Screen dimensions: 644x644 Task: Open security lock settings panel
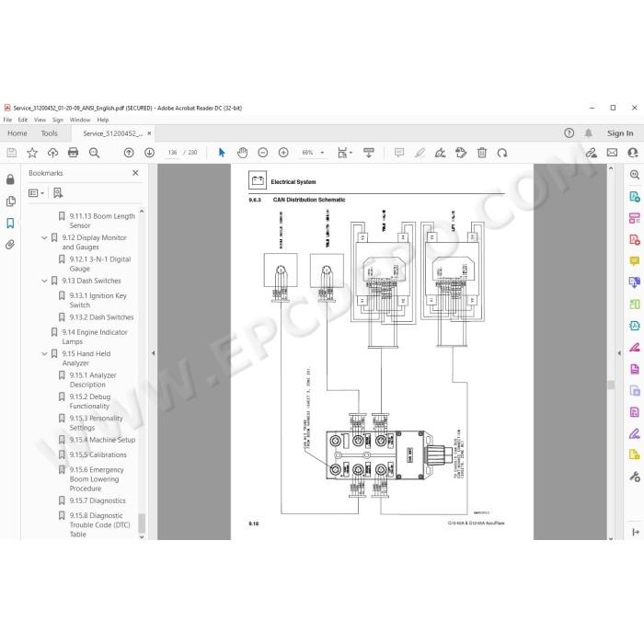pyautogui.click(x=10, y=179)
